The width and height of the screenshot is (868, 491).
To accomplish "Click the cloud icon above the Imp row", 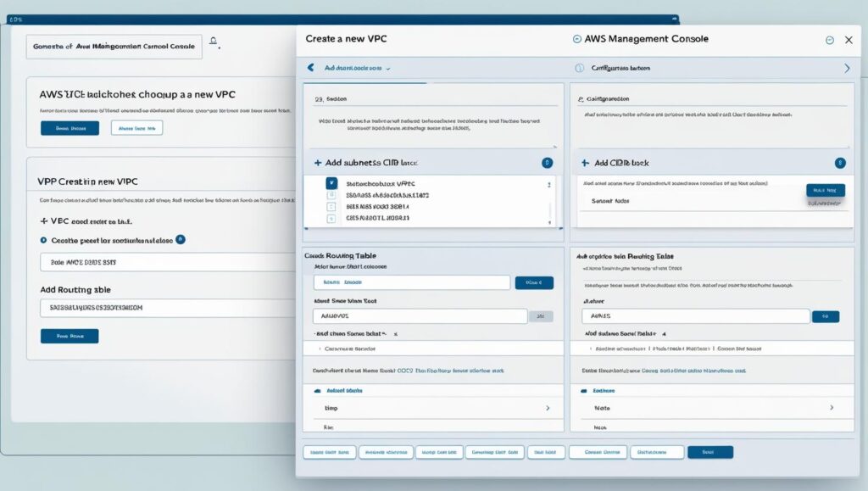I will click(x=317, y=391).
